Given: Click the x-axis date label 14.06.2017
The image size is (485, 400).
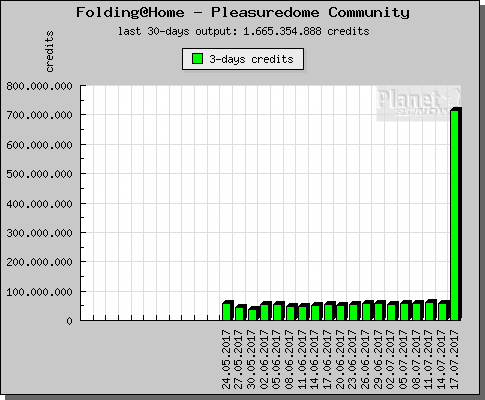Looking at the screenshot, I should 315,359.
